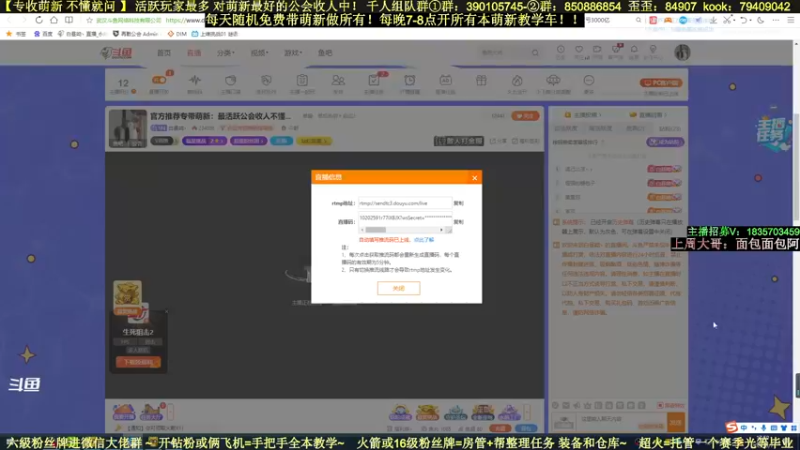Viewport: 800px width, 450px height.
Task: Open the alarm clock icon in the toolbar
Action: pyautogui.click(x=410, y=83)
